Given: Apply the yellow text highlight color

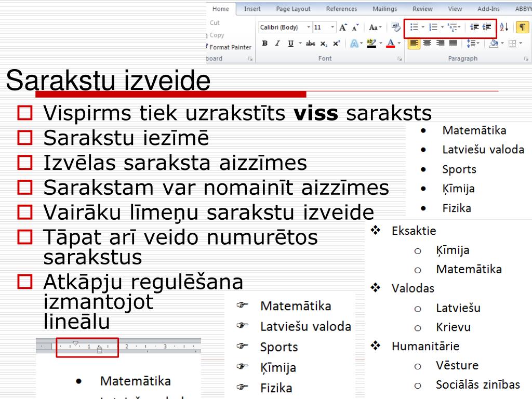Looking at the screenshot, I should click(x=371, y=44).
